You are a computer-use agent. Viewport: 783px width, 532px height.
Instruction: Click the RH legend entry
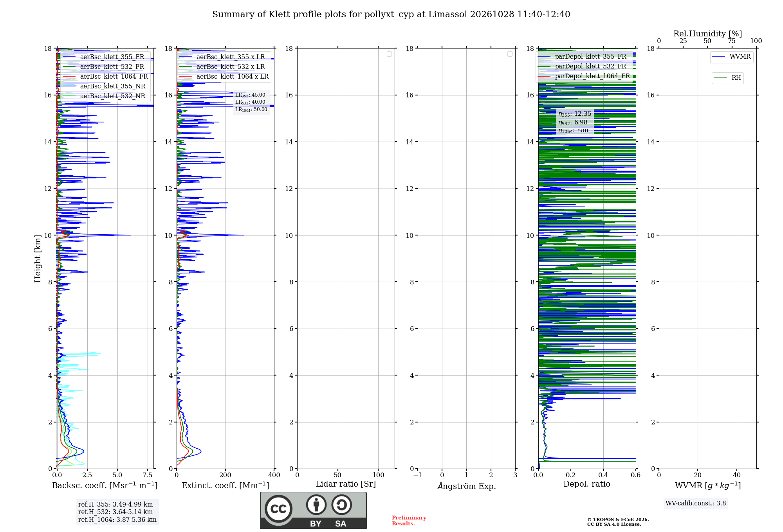click(x=727, y=78)
